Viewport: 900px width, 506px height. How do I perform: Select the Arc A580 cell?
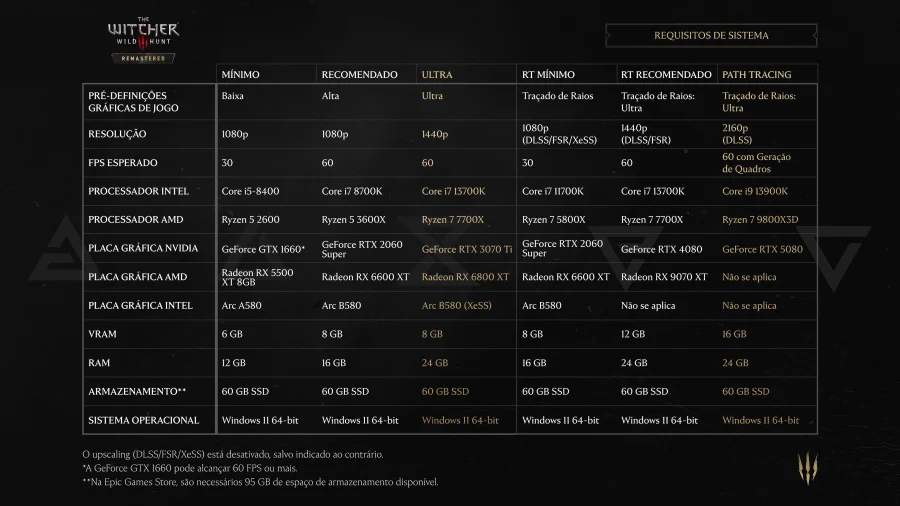tap(241, 305)
